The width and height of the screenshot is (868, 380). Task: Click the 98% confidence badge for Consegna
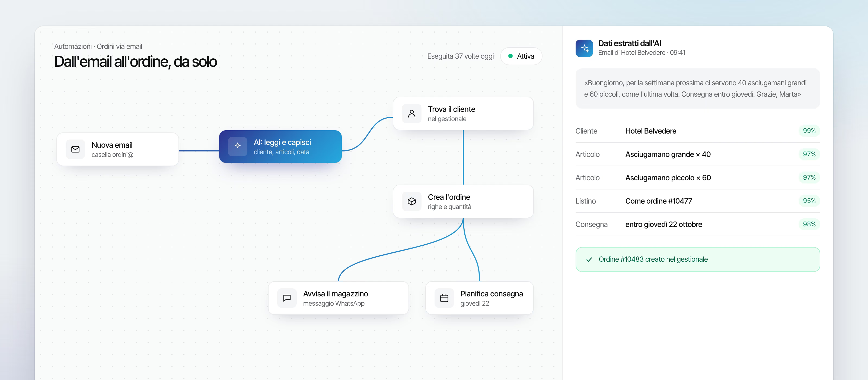click(809, 224)
